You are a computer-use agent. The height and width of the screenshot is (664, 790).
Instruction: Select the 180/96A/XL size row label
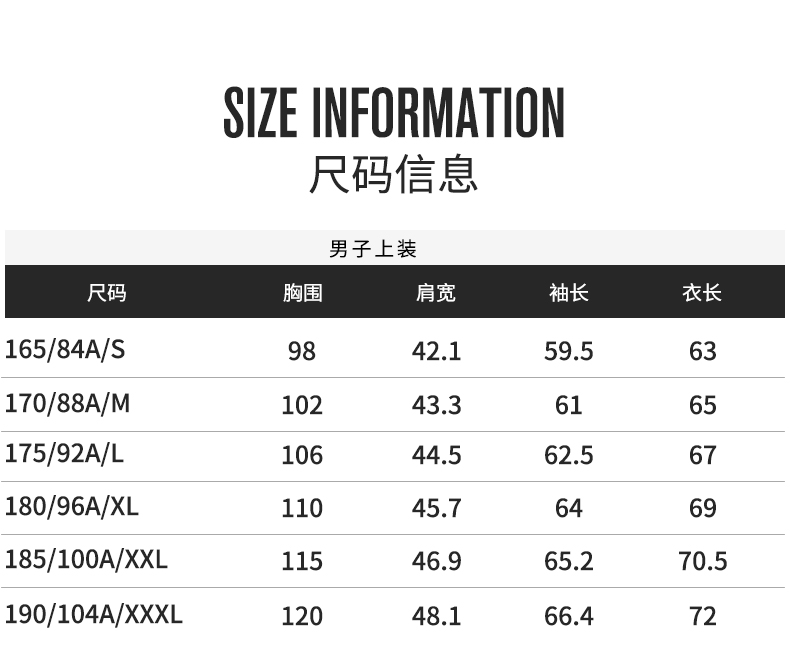coord(72,507)
